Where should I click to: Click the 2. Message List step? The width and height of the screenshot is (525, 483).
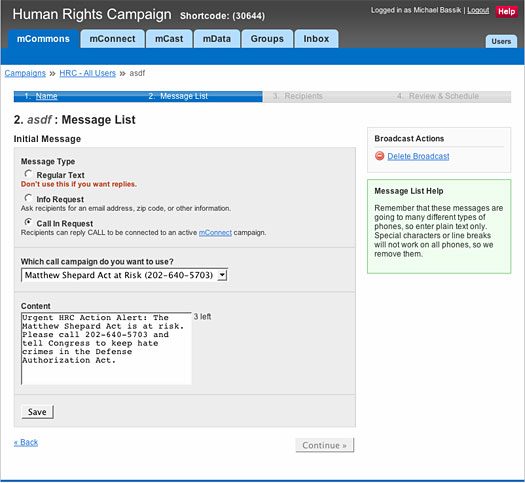[178, 96]
